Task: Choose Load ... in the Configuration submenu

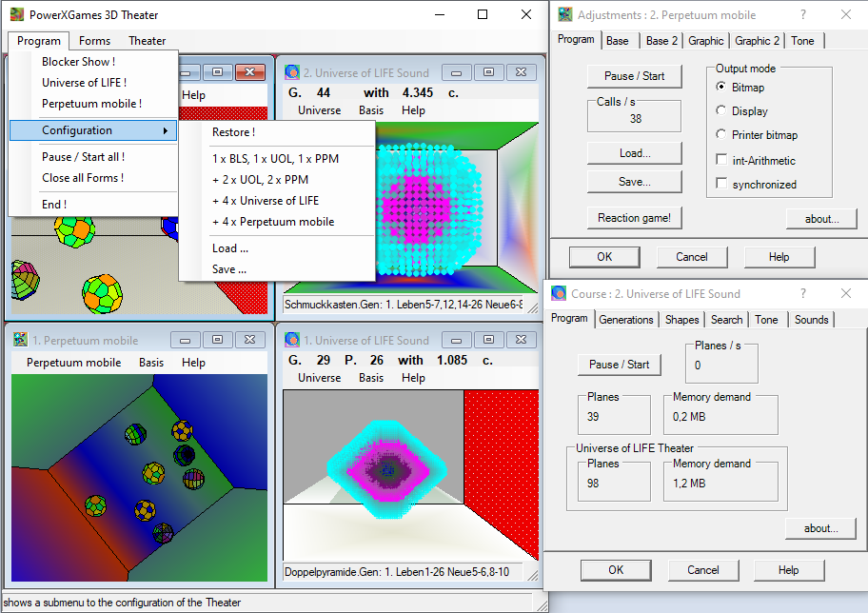Action: pos(277,248)
